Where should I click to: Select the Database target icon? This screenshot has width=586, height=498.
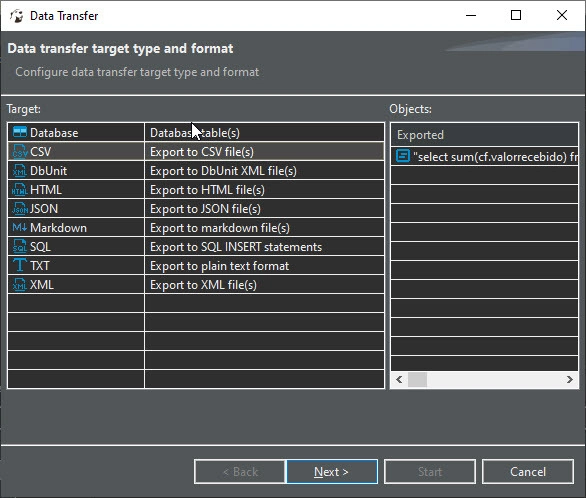[19, 132]
